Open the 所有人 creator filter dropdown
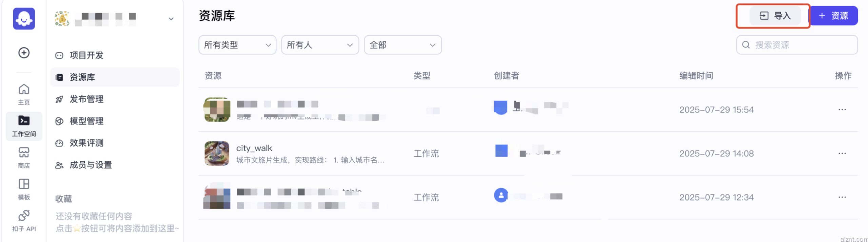Viewport: 868px width, 242px height. [319, 45]
